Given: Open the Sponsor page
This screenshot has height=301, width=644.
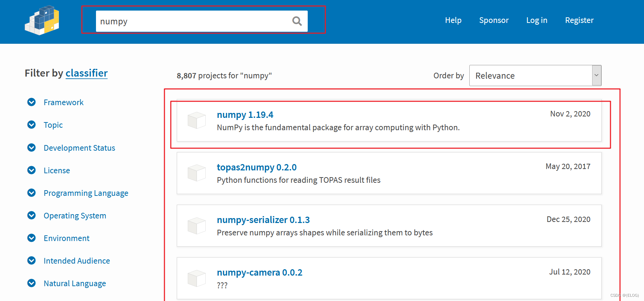Looking at the screenshot, I should [494, 20].
